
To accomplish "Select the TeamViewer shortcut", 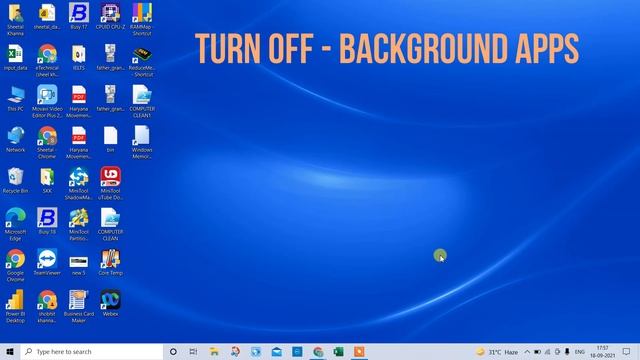I will click(47, 259).
